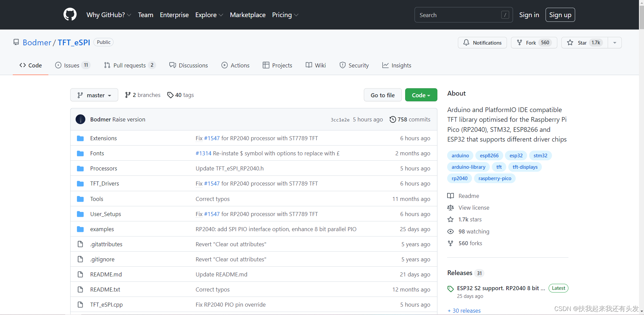The height and width of the screenshot is (315, 644).
Task: Select the Code tab
Action: 31,65
